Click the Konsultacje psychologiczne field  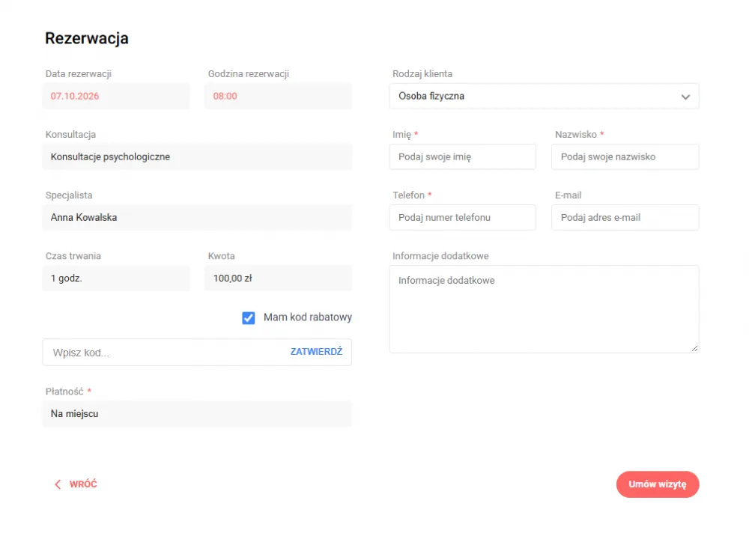pyautogui.click(x=197, y=157)
